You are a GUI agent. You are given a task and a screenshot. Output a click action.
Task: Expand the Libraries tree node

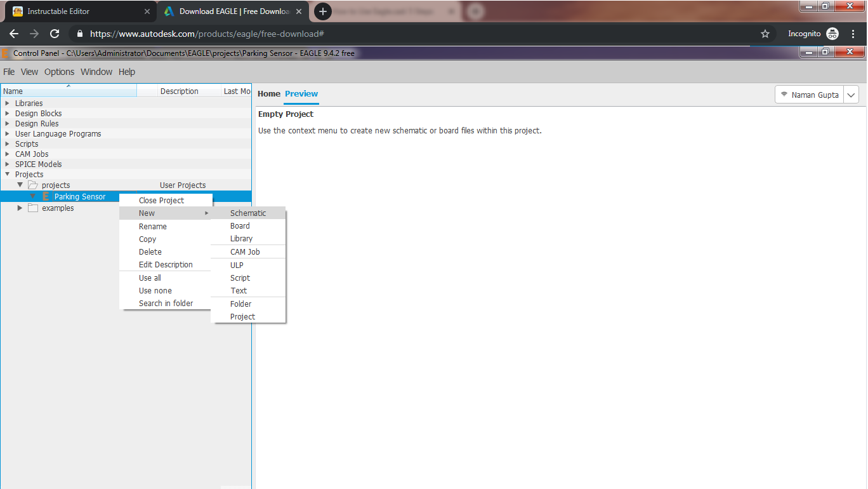pyautogui.click(x=7, y=104)
